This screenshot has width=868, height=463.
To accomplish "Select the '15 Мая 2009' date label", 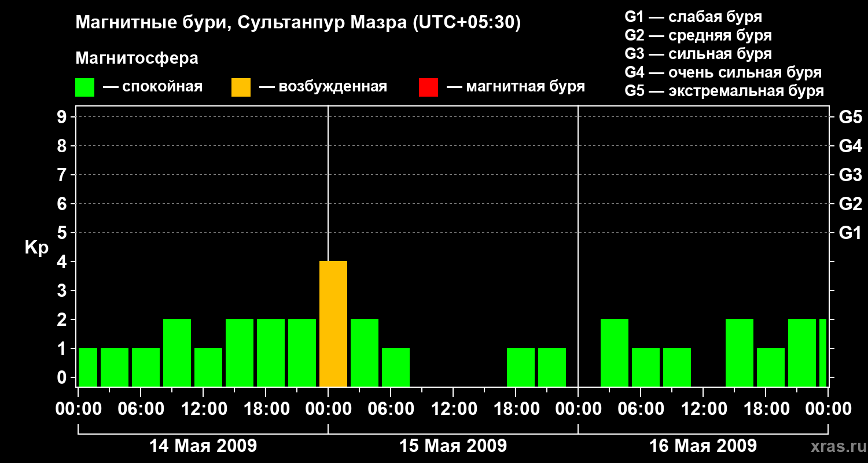I will (x=453, y=446).
